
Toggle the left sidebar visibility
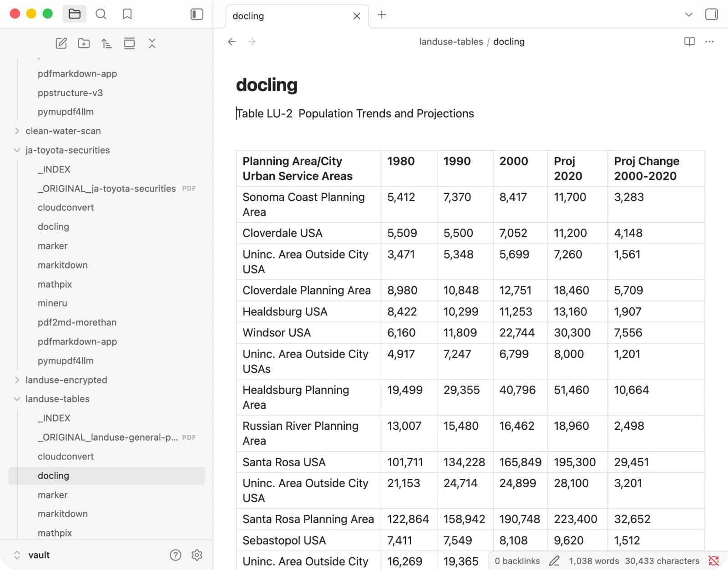[197, 14]
